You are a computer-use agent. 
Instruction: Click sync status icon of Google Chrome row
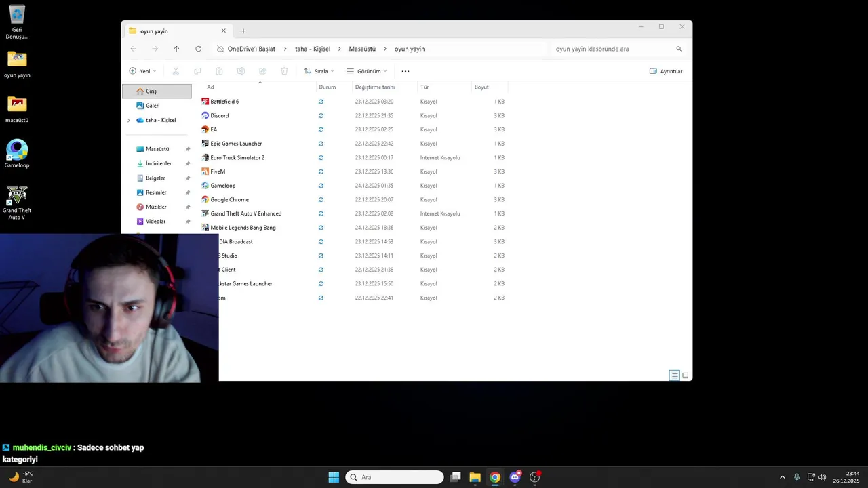tap(321, 200)
